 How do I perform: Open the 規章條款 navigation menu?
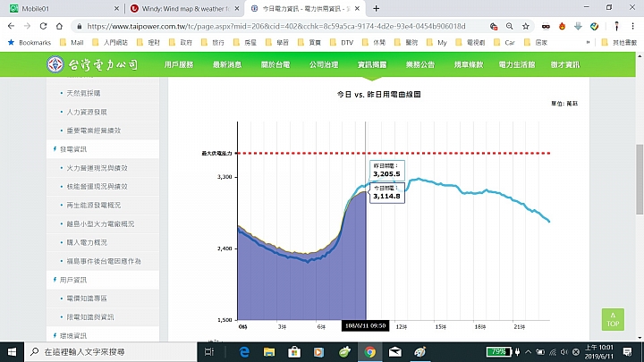click(469, 64)
